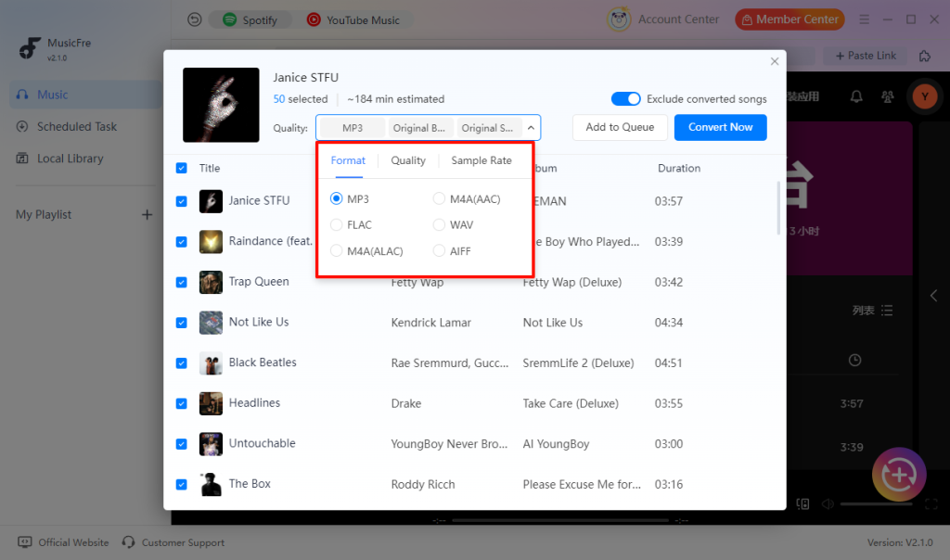Click the Black Beatles song thumbnail

pyautogui.click(x=211, y=363)
